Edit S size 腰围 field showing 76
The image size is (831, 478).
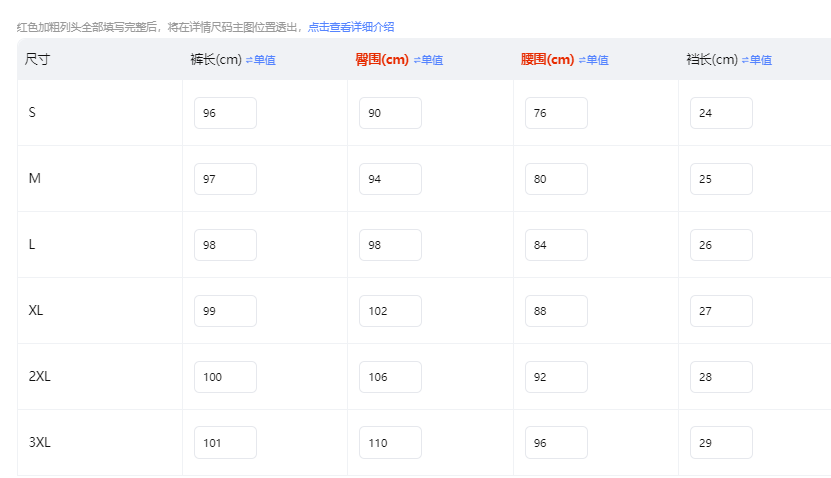pyautogui.click(x=556, y=113)
